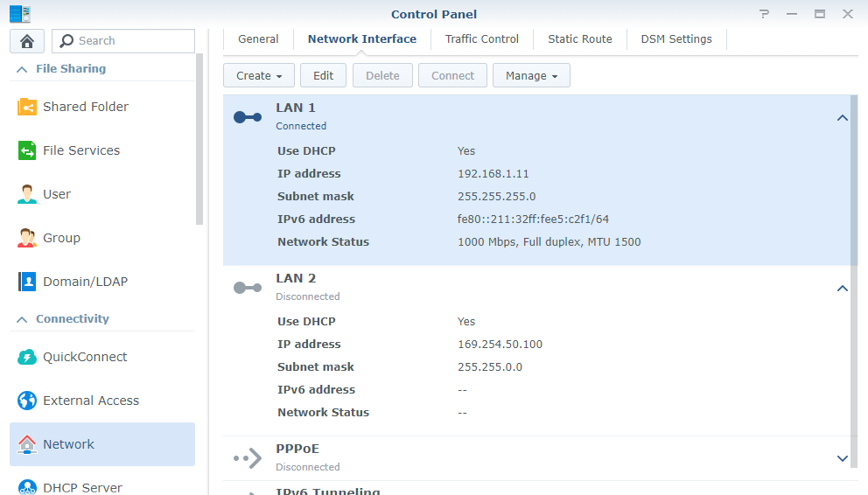868x495 pixels.
Task: Click the External Access globe icon
Action: 27,401
